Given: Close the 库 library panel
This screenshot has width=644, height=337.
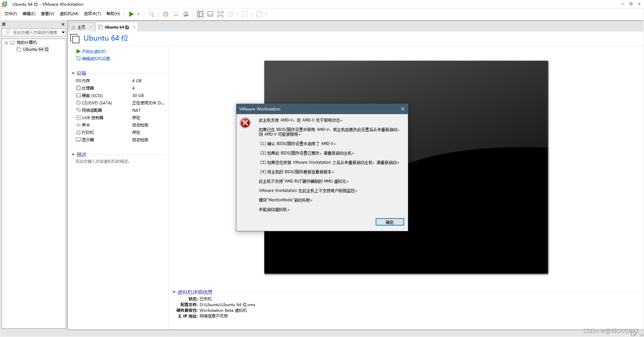Looking at the screenshot, I should (x=63, y=25).
